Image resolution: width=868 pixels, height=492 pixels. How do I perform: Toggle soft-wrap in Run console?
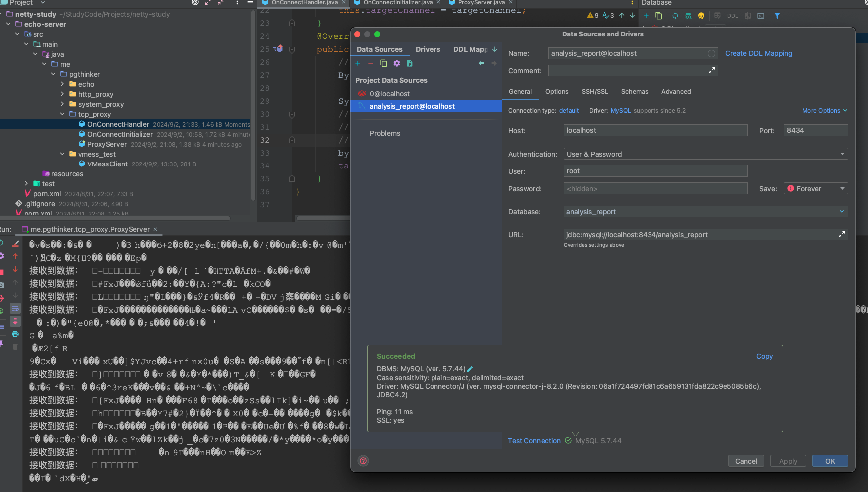pos(15,308)
